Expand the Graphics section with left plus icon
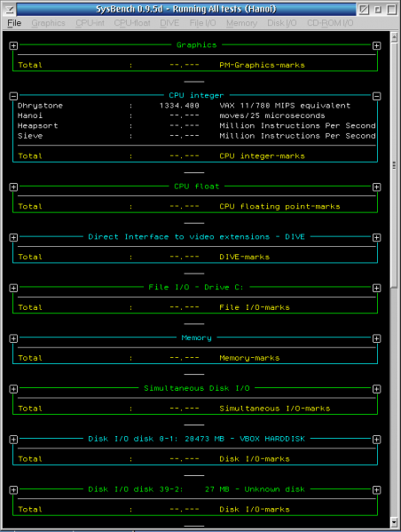 tap(13, 45)
